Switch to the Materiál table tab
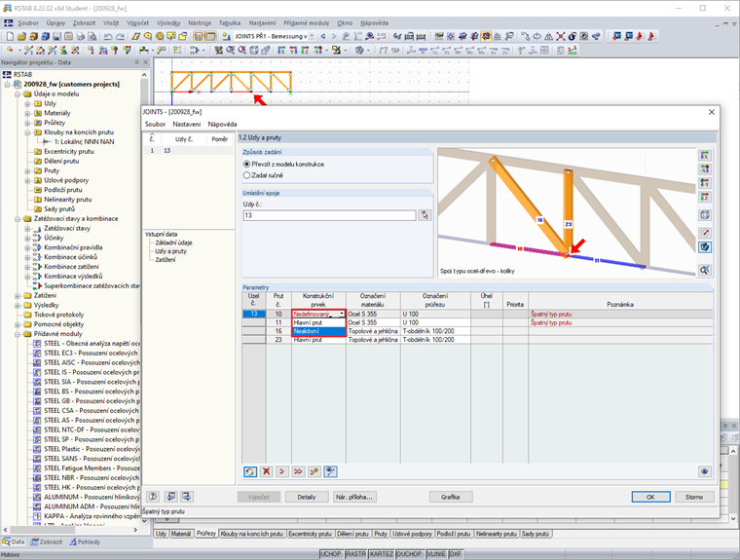Viewport: 740px width, 560px height. click(x=181, y=534)
